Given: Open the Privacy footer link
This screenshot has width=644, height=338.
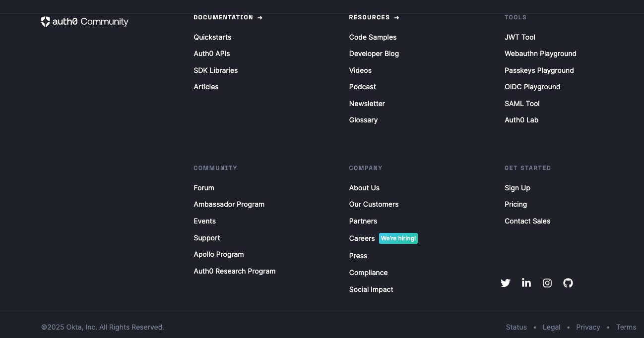Looking at the screenshot, I should point(588,327).
